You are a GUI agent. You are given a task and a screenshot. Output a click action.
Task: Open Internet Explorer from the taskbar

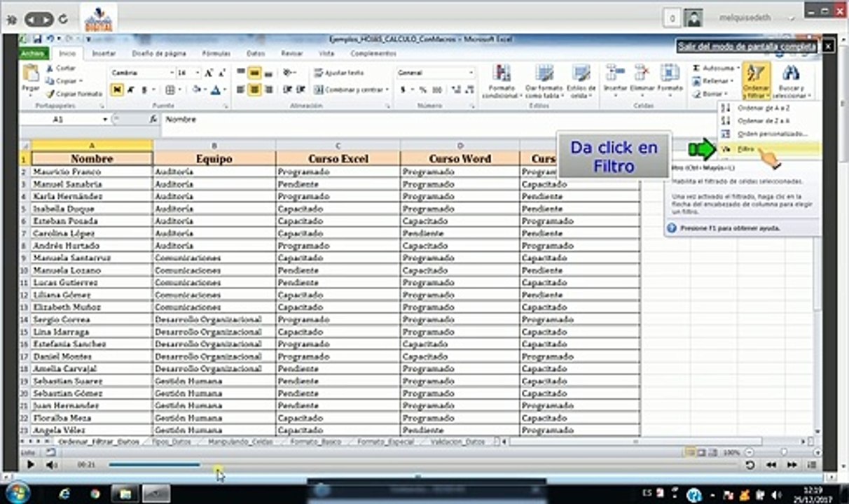click(65, 493)
